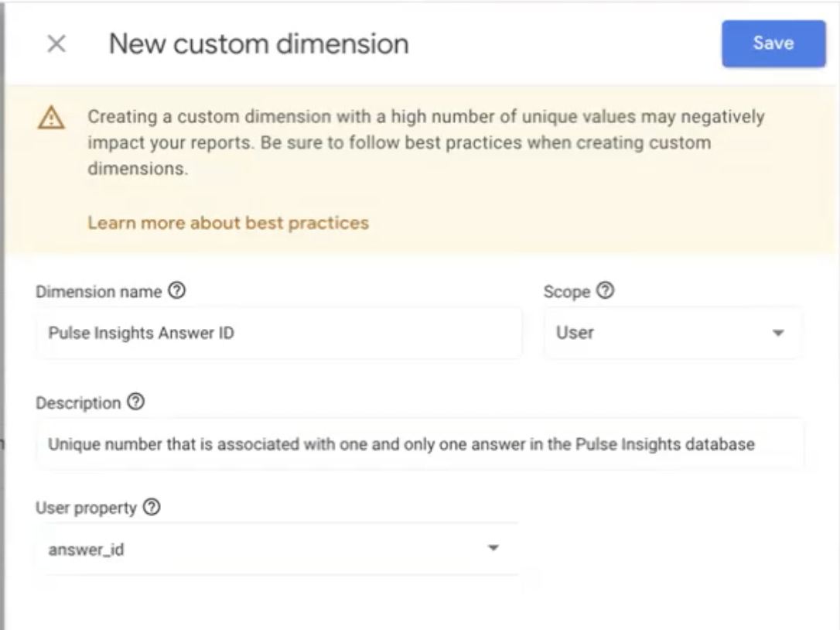Focus the Dimension name text field
This screenshot has height=630, width=840.
pyautogui.click(x=278, y=334)
